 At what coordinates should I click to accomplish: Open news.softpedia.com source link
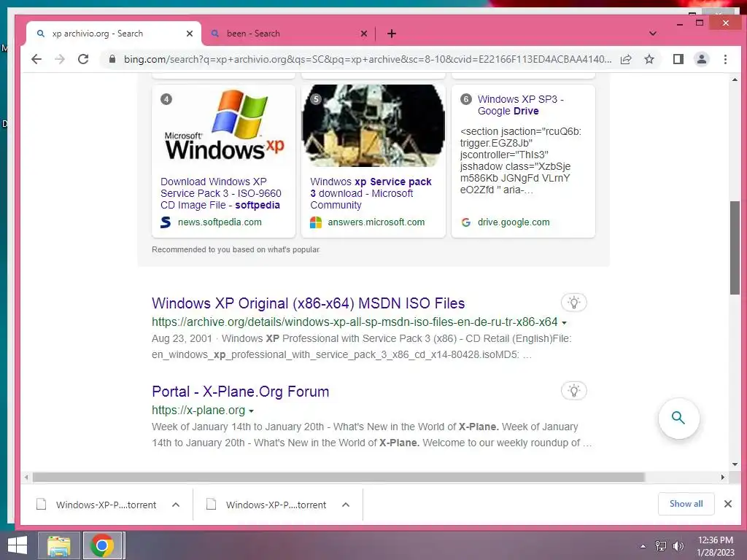(220, 222)
